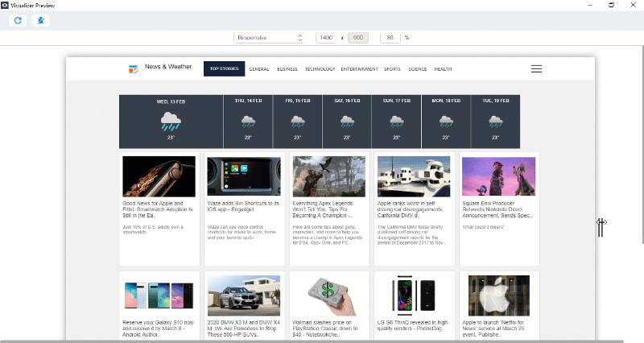
Task: Click the horizontal scrollbar at bottom
Action: pyautogui.click(x=312, y=341)
